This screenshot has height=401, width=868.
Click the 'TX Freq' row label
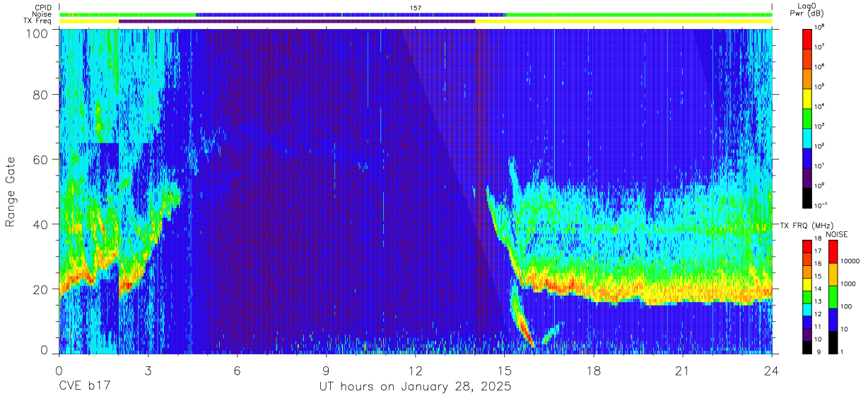[37, 21]
